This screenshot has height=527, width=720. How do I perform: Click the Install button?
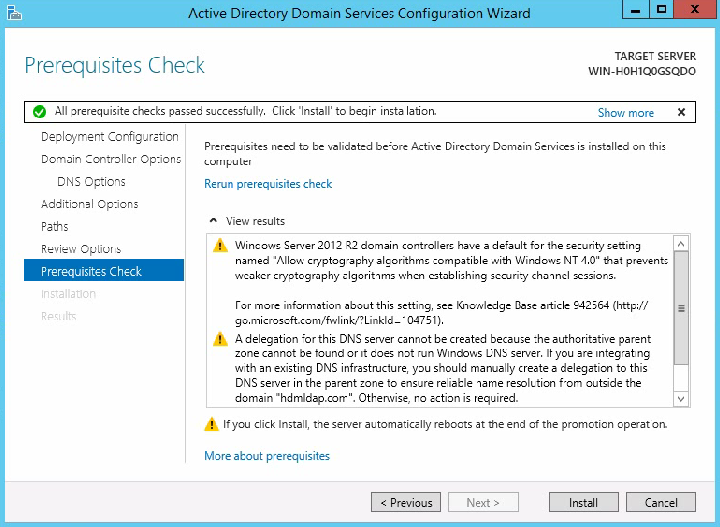[584, 502]
